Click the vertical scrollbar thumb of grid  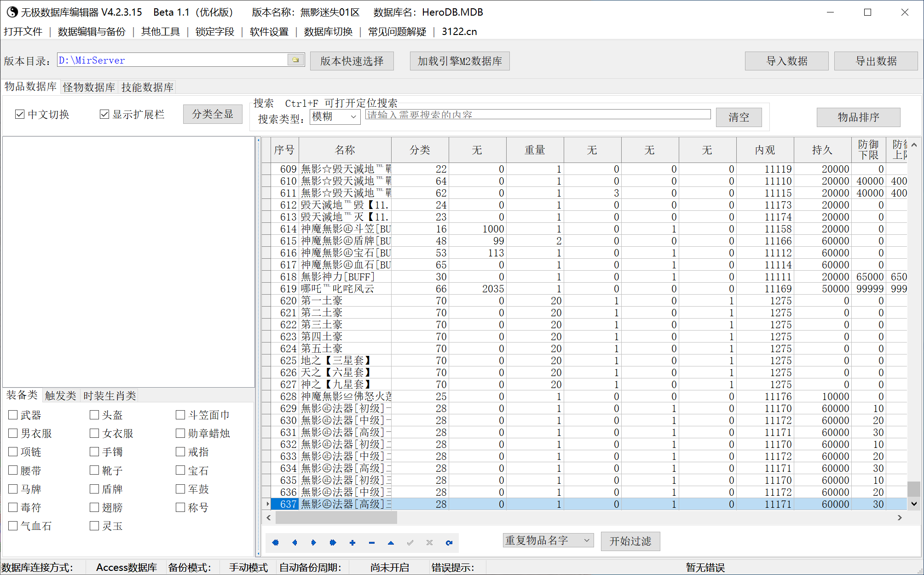point(914,489)
